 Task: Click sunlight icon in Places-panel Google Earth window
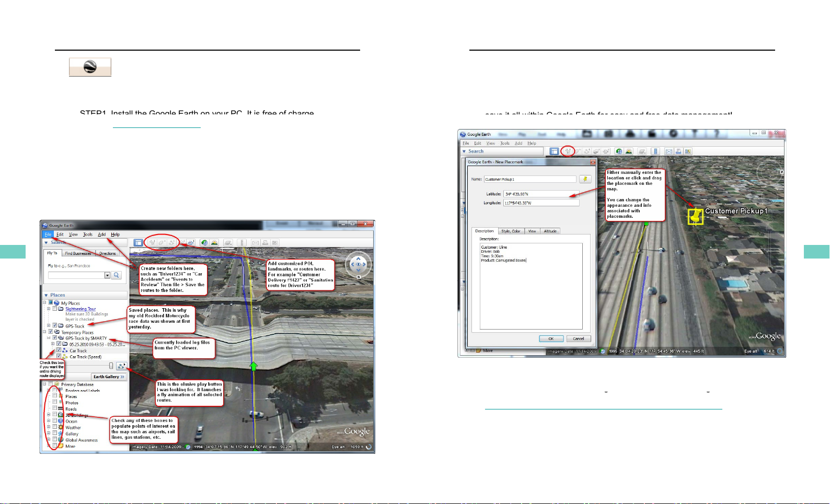(x=214, y=242)
